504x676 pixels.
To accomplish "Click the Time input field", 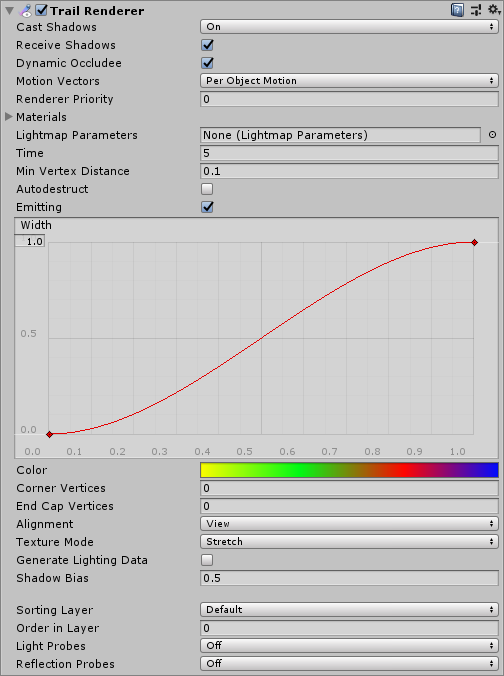I will pyautogui.click(x=349, y=153).
